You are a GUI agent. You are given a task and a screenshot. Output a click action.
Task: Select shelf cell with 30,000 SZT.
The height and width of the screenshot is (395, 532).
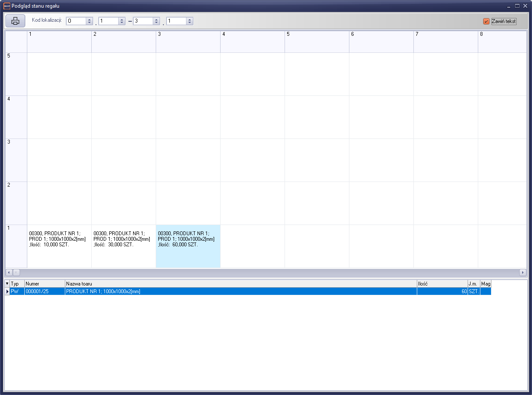(x=124, y=246)
